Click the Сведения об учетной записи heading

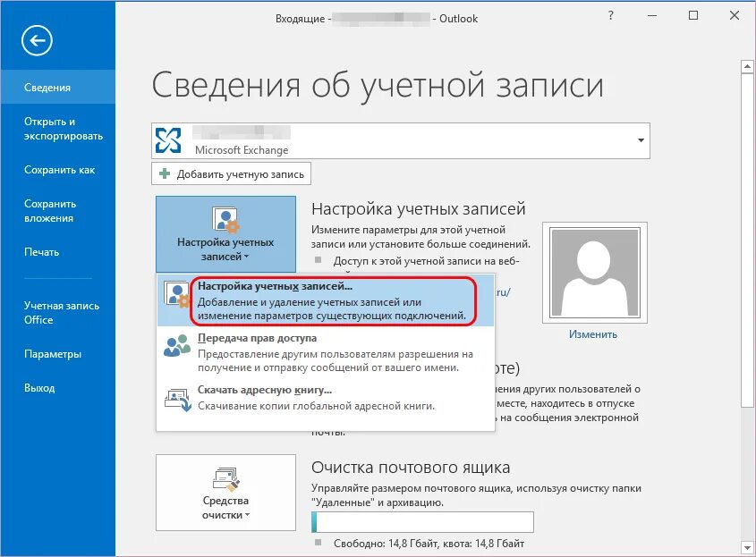coord(378,85)
